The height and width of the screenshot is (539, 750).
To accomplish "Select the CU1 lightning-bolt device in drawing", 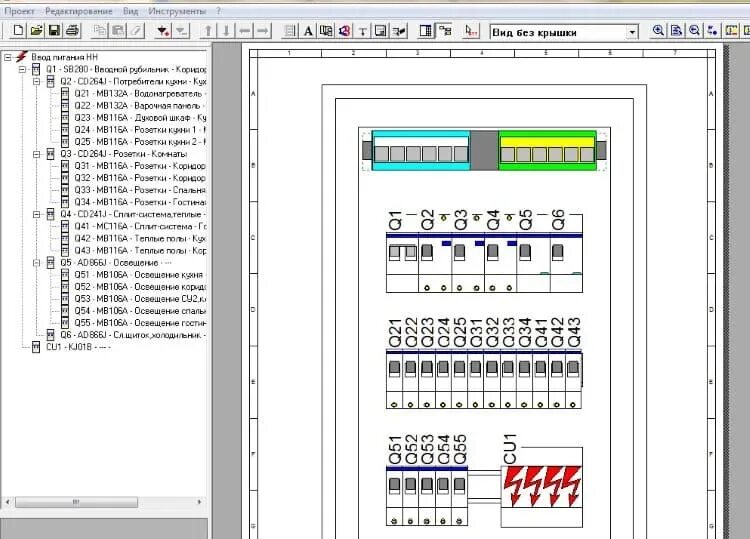I will pyautogui.click(x=542, y=496).
